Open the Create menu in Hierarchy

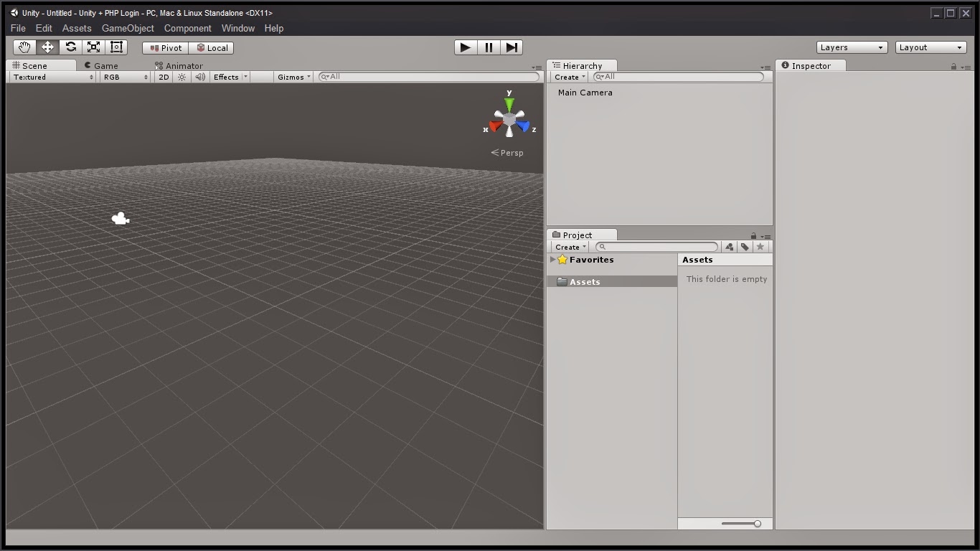[x=567, y=77]
